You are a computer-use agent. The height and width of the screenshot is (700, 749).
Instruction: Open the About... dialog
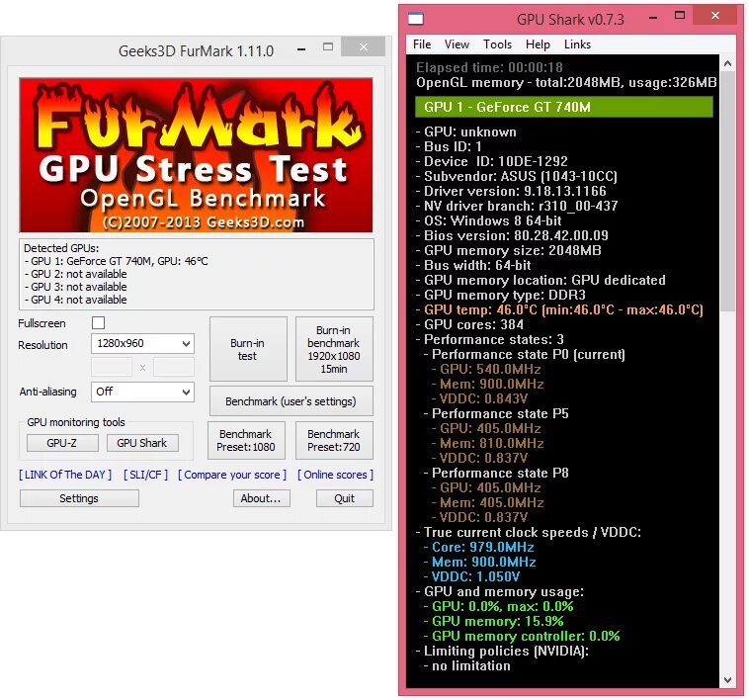coord(261,498)
